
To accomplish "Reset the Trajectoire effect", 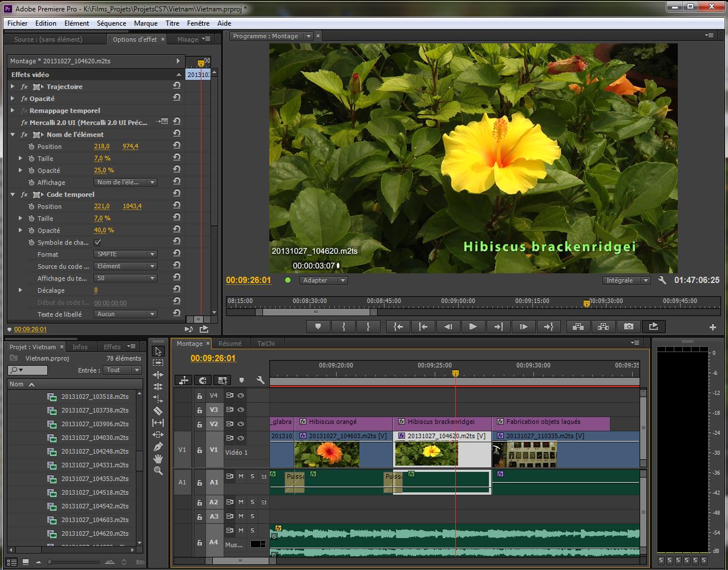I will (177, 87).
